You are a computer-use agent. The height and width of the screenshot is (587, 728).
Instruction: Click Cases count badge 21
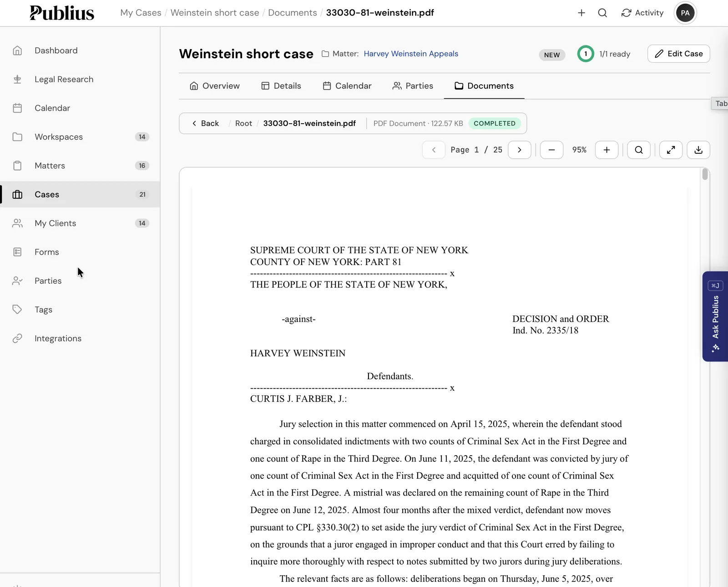pyautogui.click(x=142, y=195)
